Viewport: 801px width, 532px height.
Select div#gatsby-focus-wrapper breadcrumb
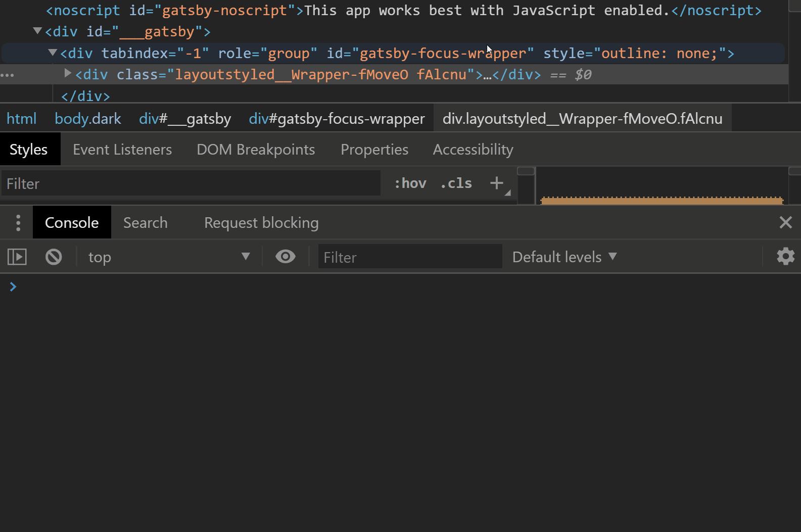click(337, 119)
